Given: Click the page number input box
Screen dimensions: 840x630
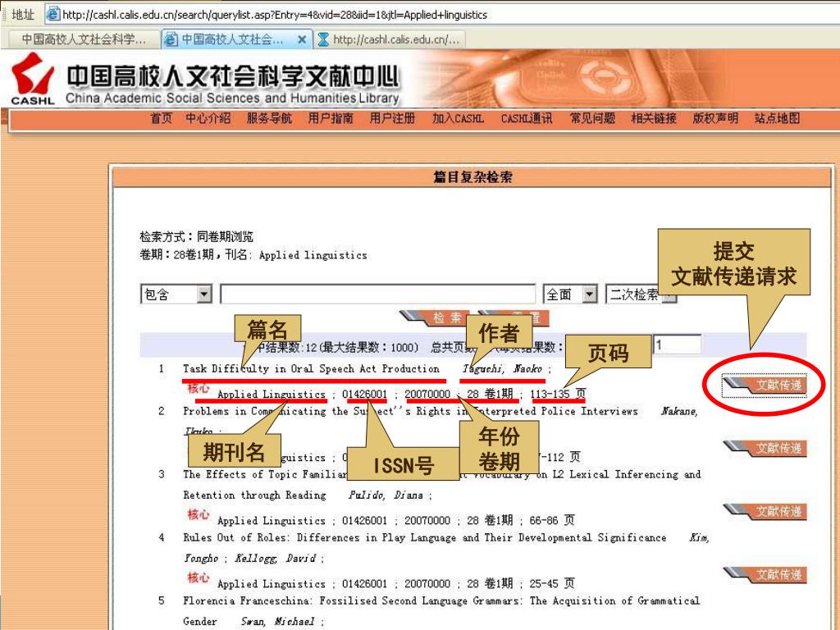Looking at the screenshot, I should pyautogui.click(x=677, y=345).
